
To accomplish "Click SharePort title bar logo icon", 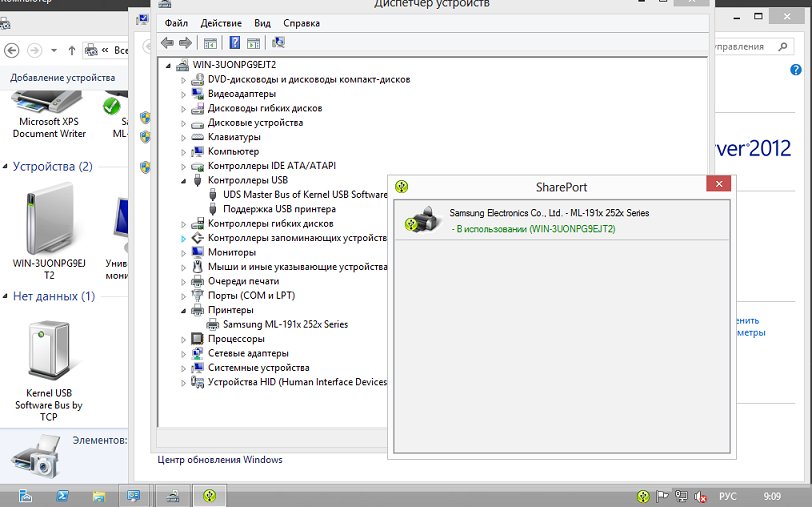I will 401,186.
